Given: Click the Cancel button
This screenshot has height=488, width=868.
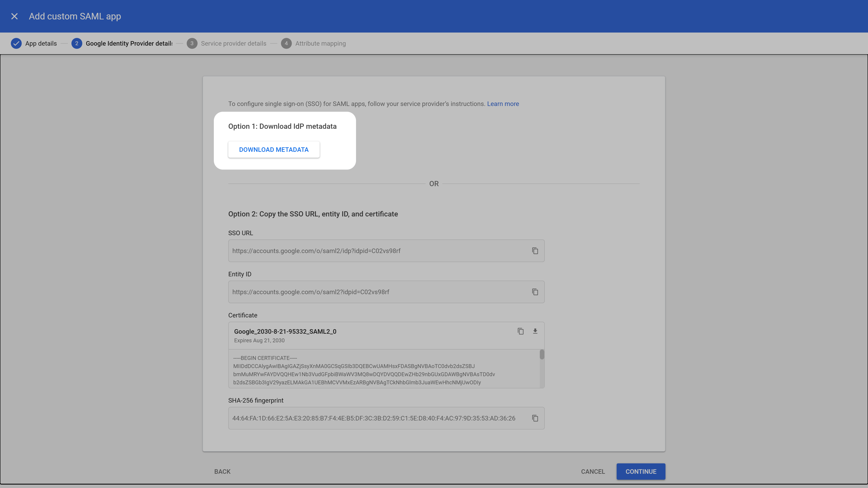Looking at the screenshot, I should coord(593,472).
